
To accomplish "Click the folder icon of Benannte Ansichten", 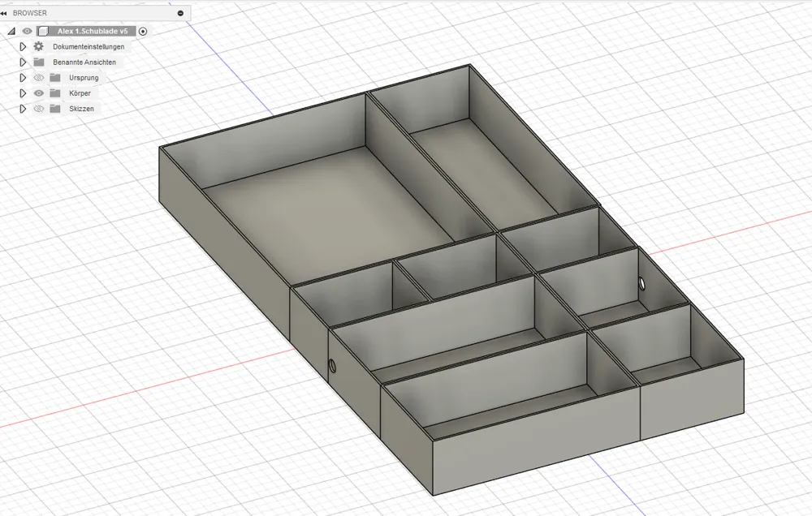I will 39,62.
